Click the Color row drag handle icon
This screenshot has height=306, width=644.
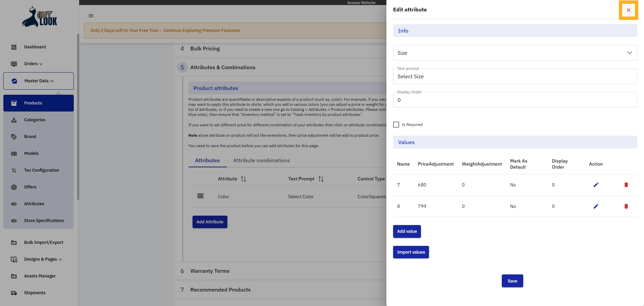pos(200,196)
